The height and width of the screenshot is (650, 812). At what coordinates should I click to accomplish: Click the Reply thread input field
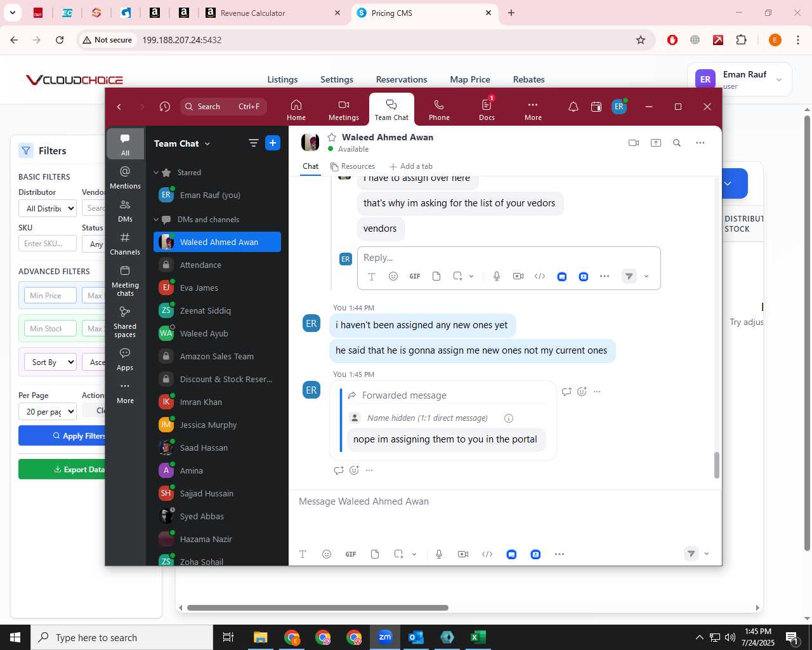[509, 258]
